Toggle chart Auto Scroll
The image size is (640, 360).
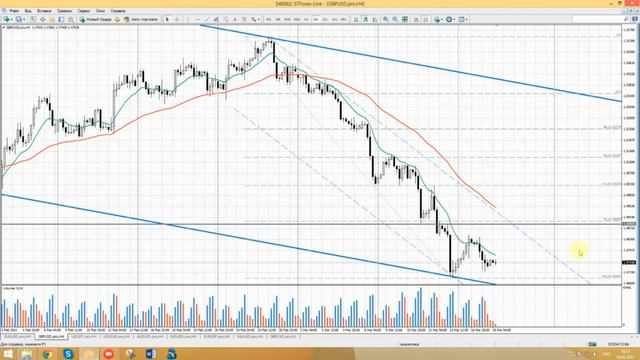pyautogui.click(x=416, y=19)
